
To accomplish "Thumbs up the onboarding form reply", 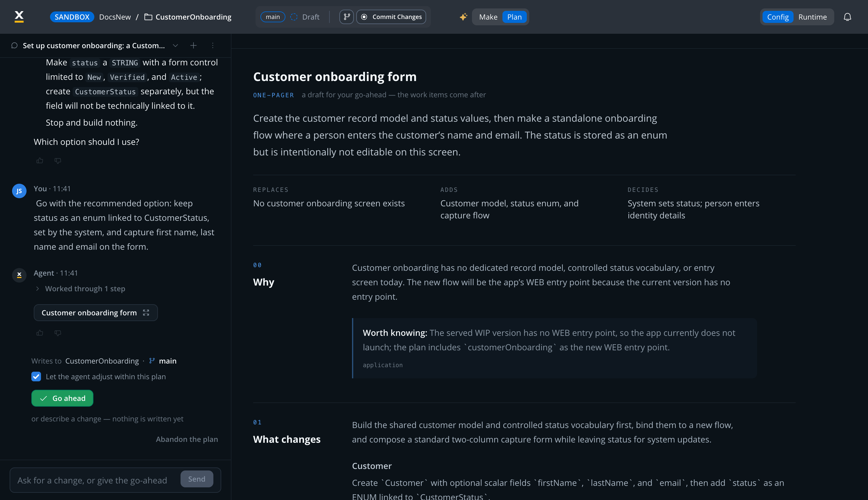I will pyautogui.click(x=40, y=333).
